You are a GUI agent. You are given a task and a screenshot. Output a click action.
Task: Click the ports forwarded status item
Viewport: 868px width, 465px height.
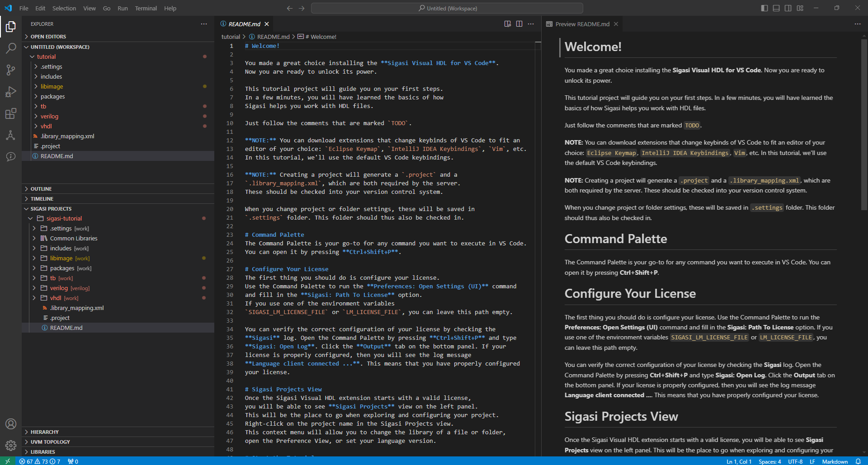73,461
